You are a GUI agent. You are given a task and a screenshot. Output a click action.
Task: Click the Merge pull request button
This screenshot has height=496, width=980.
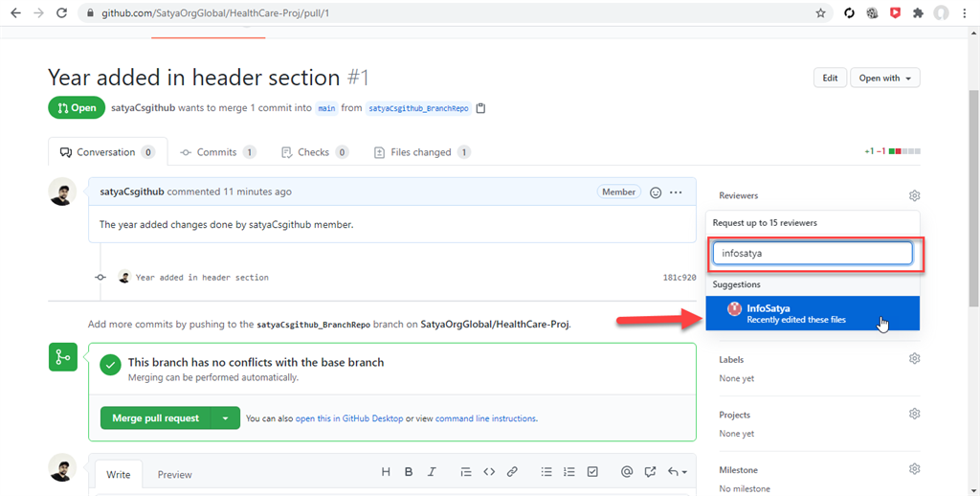click(x=156, y=417)
